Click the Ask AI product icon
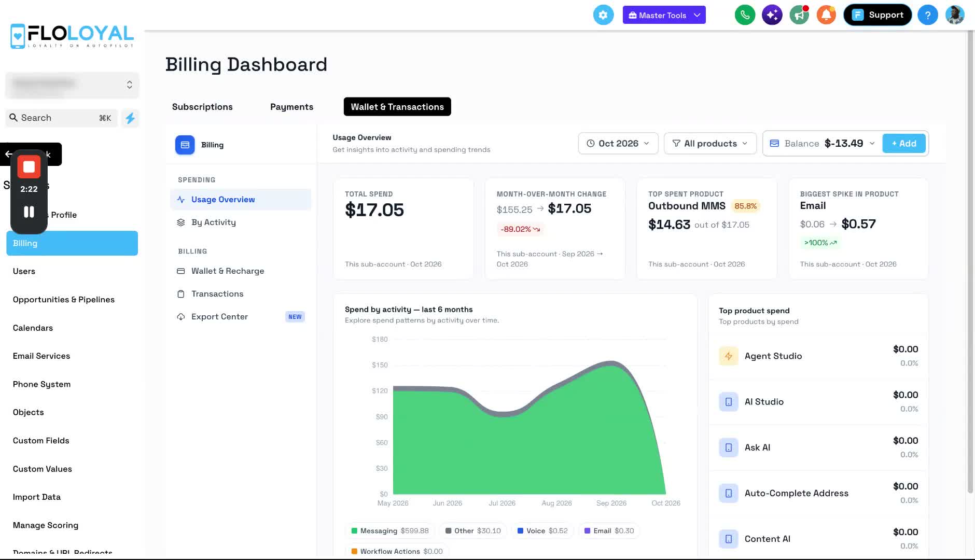Viewport: 975px width, 560px height. (x=729, y=447)
